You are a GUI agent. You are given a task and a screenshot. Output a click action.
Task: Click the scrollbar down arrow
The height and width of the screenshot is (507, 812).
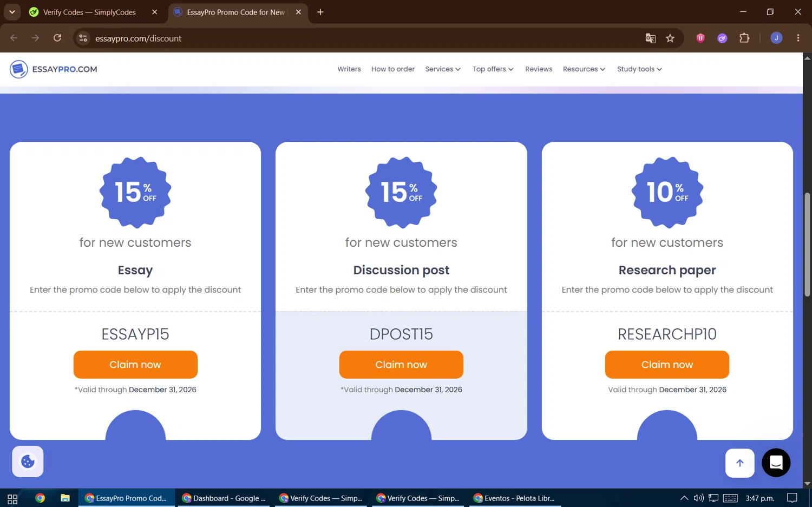pyautogui.click(x=807, y=484)
